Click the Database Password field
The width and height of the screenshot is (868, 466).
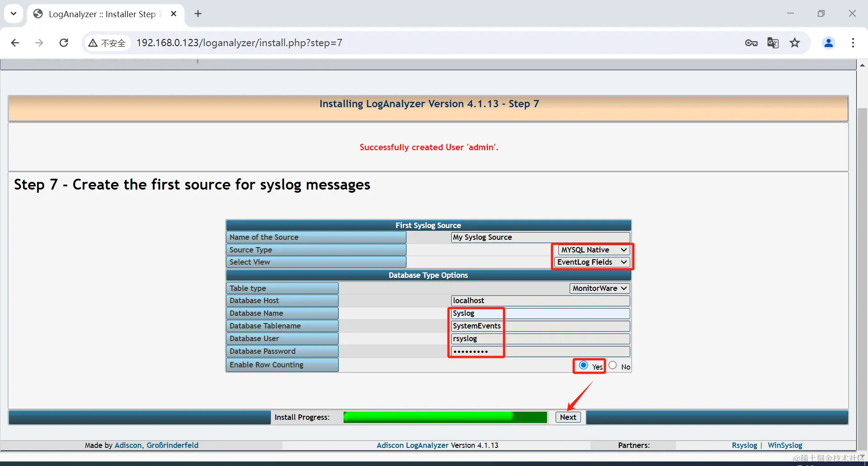point(541,351)
